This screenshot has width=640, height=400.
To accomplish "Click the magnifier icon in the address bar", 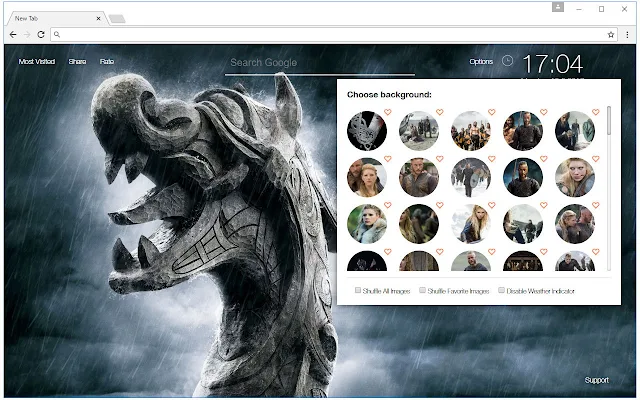I will (57, 35).
